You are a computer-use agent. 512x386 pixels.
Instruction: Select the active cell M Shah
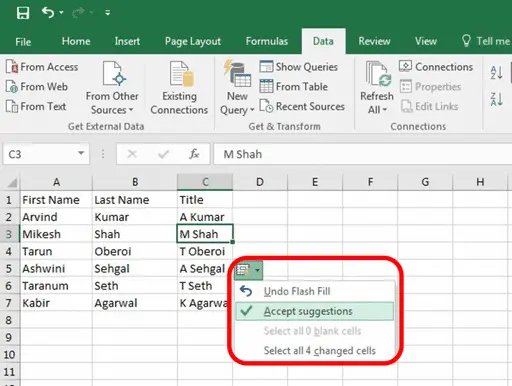[205, 234]
